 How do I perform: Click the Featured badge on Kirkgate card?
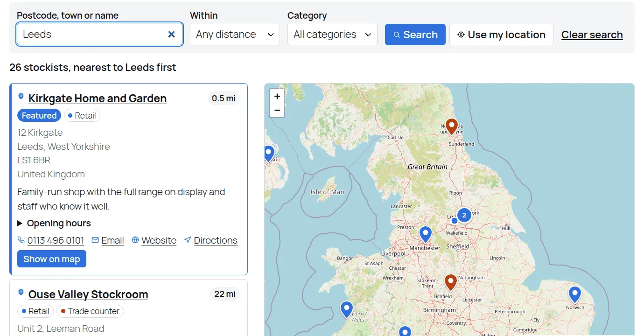pos(39,116)
